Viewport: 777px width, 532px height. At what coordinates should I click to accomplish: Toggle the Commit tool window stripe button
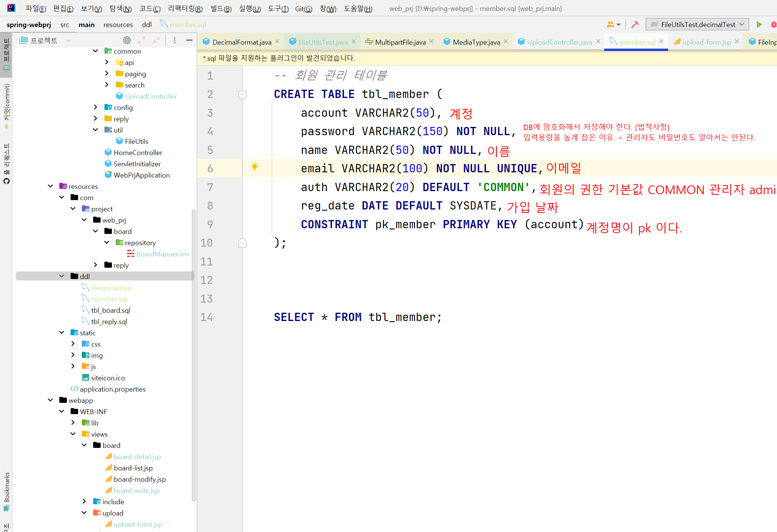(x=6, y=106)
